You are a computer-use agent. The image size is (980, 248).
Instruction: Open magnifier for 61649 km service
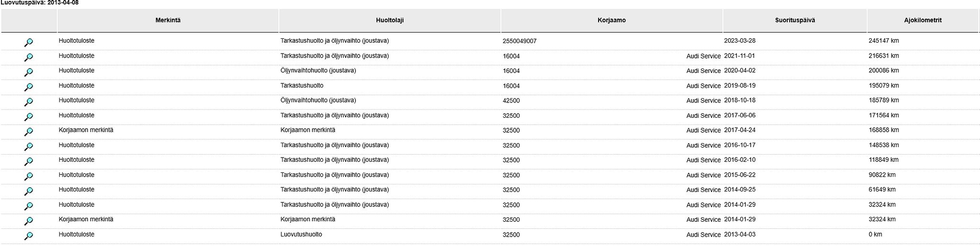(29, 191)
